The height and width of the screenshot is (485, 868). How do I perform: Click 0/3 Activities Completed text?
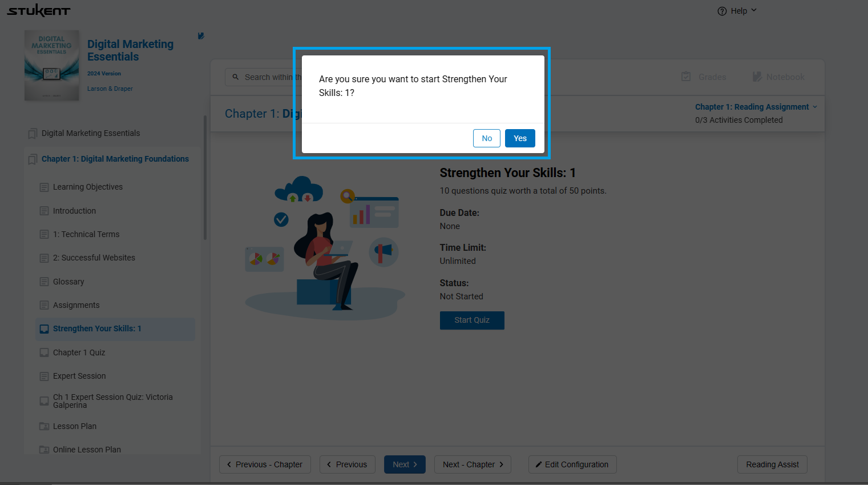[739, 120]
